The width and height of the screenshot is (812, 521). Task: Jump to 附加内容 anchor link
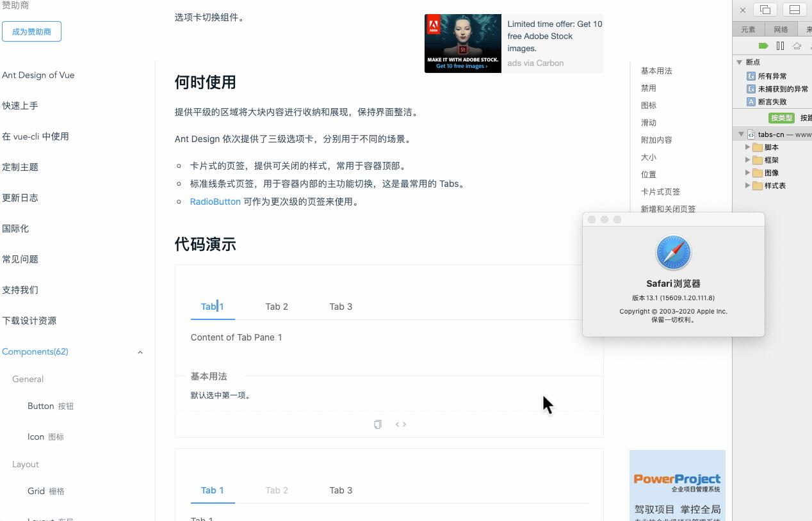(x=656, y=140)
